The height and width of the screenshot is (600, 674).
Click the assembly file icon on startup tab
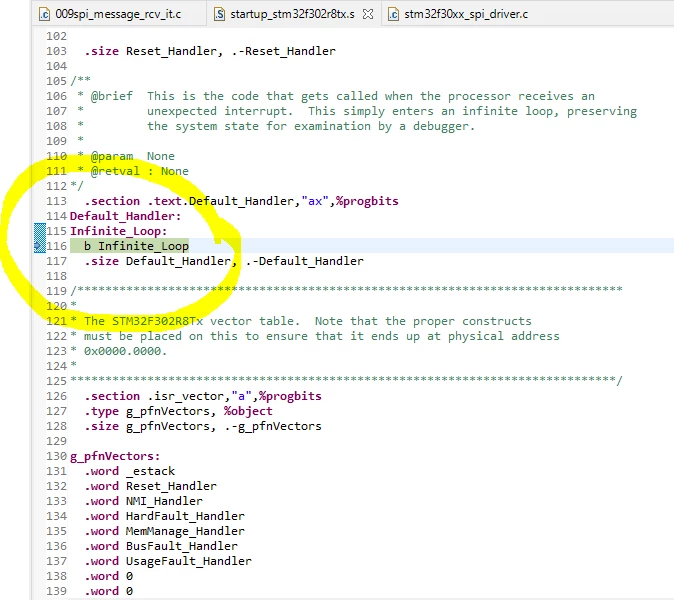click(220, 14)
